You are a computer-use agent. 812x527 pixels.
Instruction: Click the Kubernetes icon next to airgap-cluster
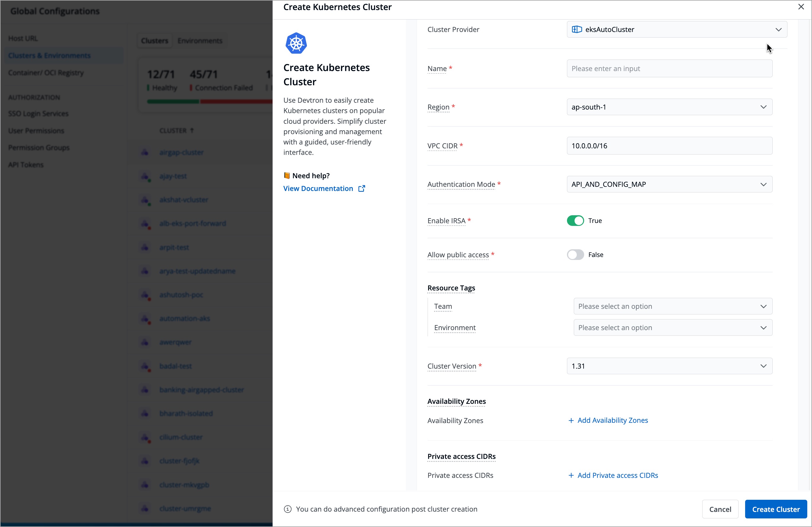(145, 152)
